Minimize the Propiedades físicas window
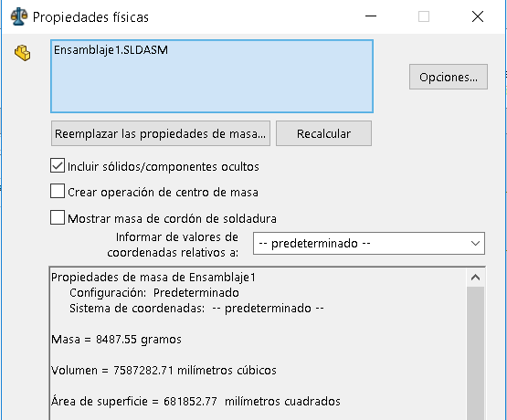 coord(371,16)
